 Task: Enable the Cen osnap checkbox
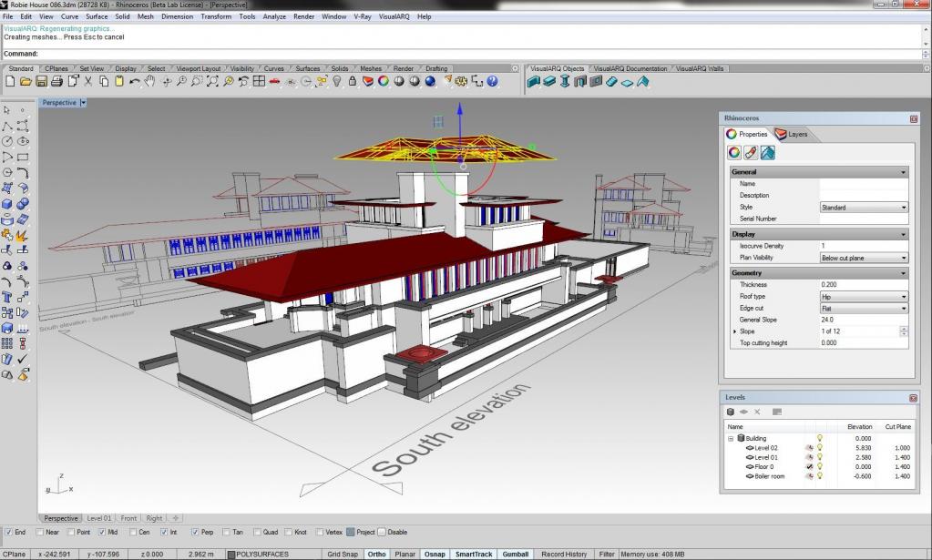133,532
